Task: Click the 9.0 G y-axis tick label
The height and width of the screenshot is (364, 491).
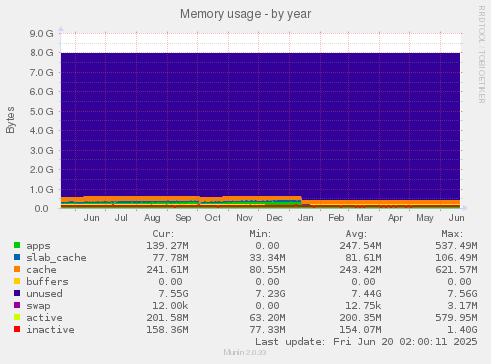Action: tap(42, 33)
